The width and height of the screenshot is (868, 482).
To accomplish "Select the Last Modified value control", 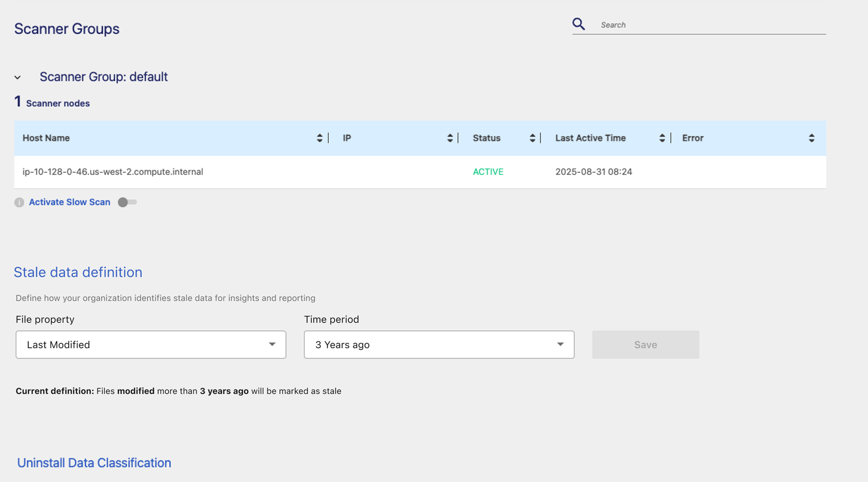I will (x=151, y=345).
